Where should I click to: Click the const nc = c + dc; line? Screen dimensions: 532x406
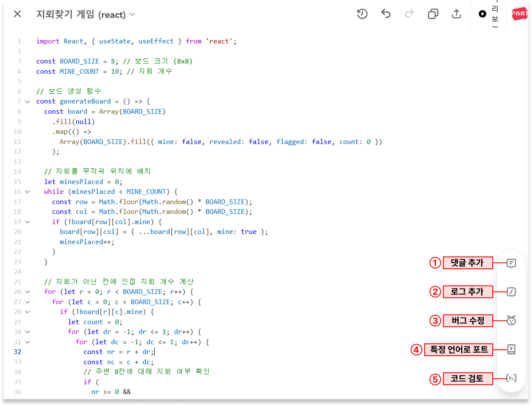click(118, 362)
